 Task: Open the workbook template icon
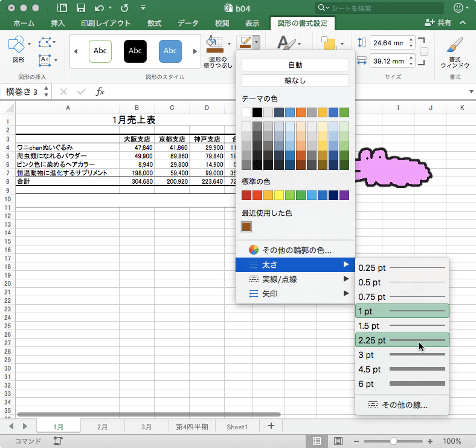pyautogui.click(x=62, y=8)
